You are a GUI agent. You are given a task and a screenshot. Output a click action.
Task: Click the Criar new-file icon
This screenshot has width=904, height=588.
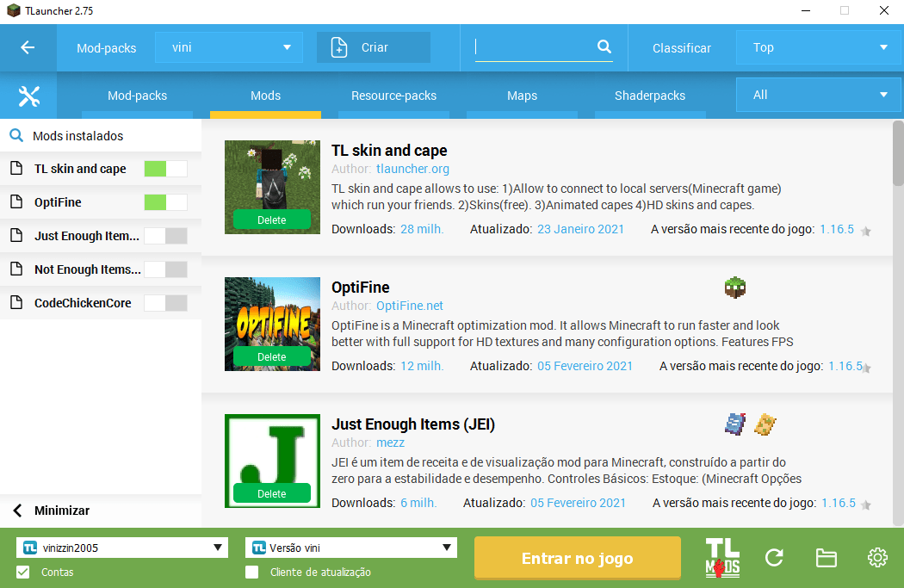(339, 48)
